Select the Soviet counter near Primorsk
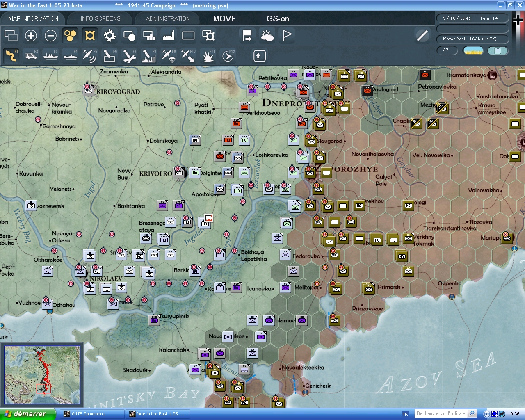Screen dimensions: 525x420 click(x=369, y=288)
